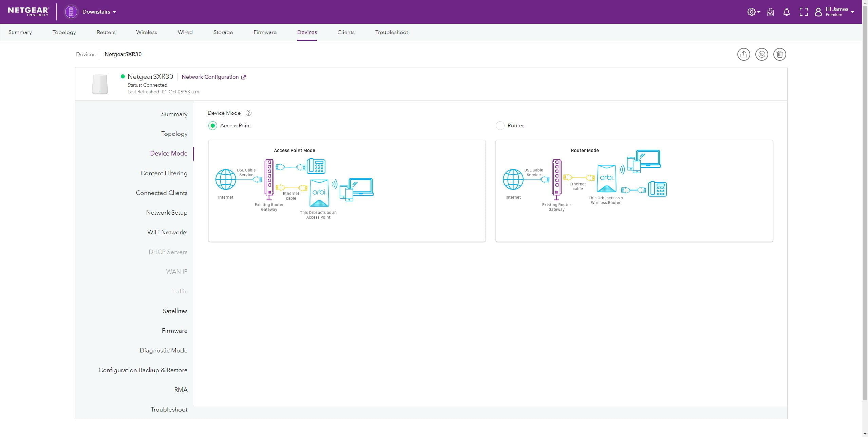868x437 pixels.
Task: Select the Router mode radio button
Action: 500,126
